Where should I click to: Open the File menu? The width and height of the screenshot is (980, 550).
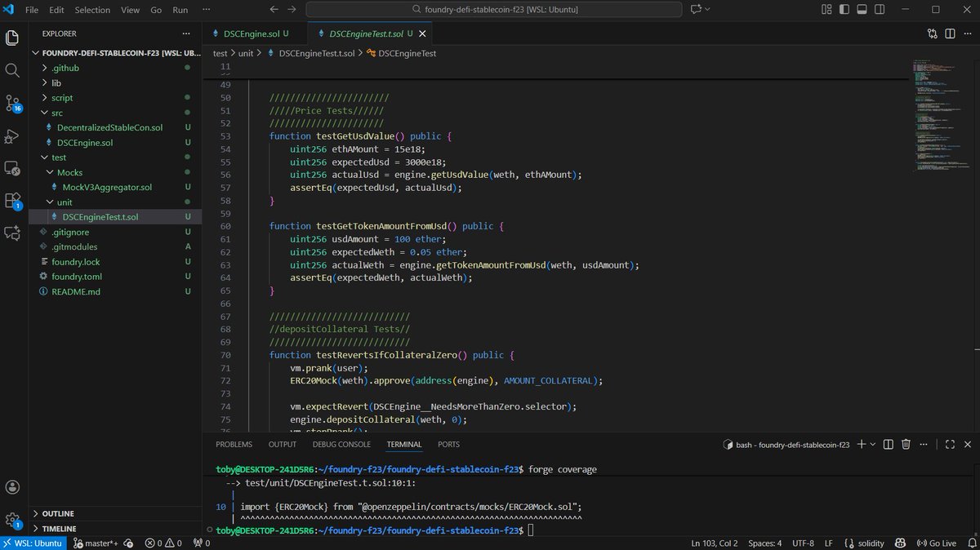click(33, 10)
